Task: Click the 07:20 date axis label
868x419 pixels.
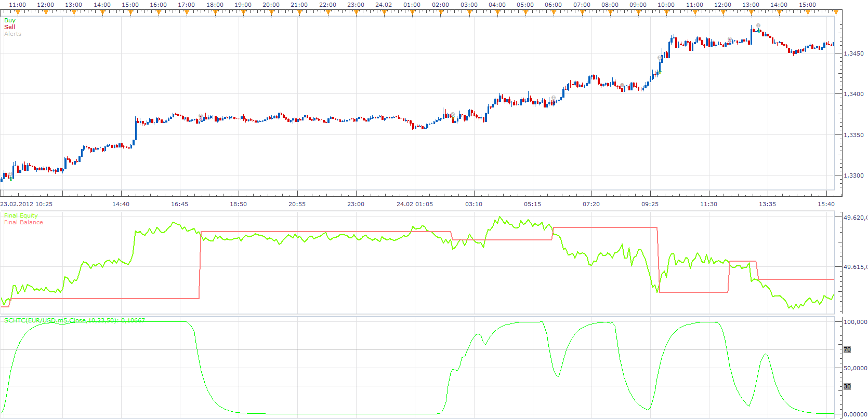Action: pos(591,204)
